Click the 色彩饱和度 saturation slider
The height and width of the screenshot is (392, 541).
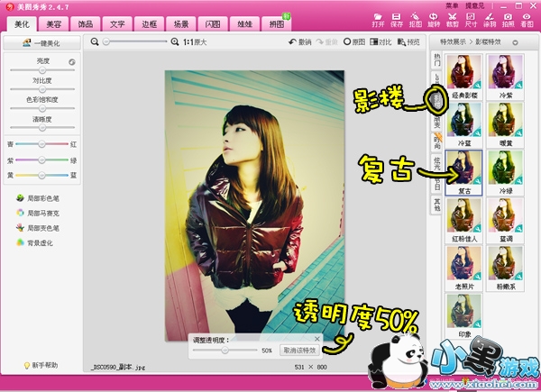[x=42, y=108]
